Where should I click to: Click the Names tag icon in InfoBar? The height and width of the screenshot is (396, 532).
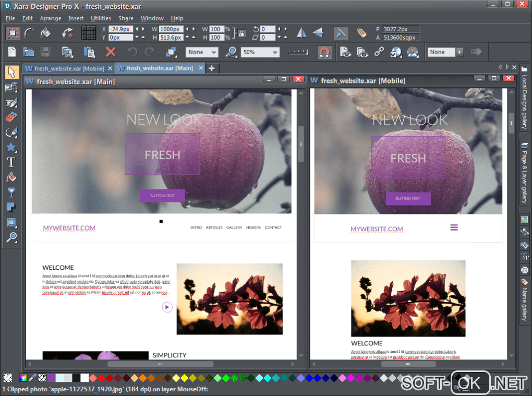point(361,33)
